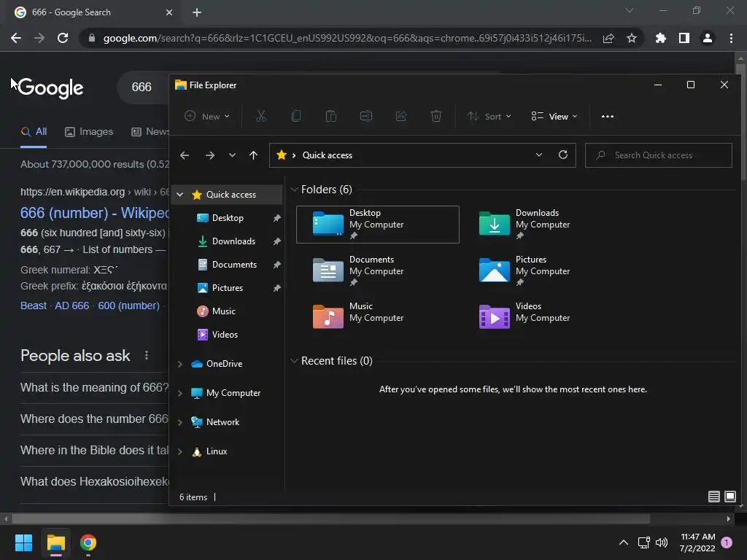Open the Windows Start menu
The width and height of the screenshot is (747, 560).
click(x=23, y=542)
